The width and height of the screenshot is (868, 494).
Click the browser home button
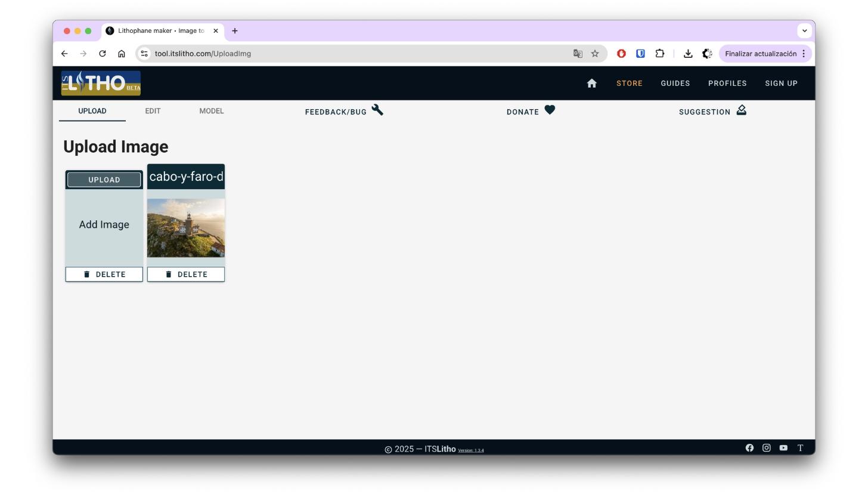point(122,54)
